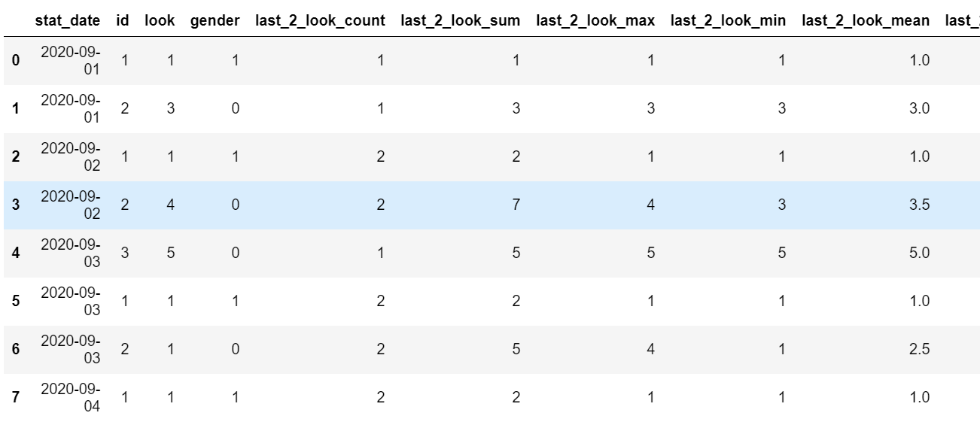
Task: Select the look column header
Action: (x=160, y=20)
